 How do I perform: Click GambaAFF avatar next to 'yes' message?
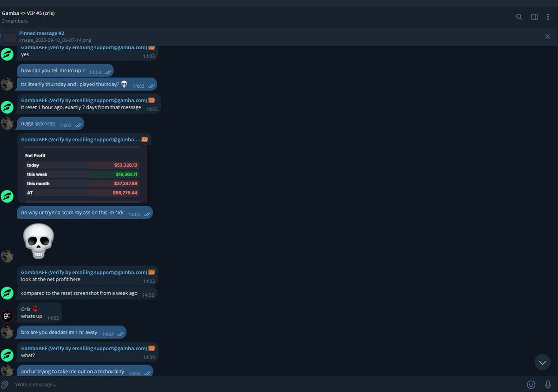7,54
